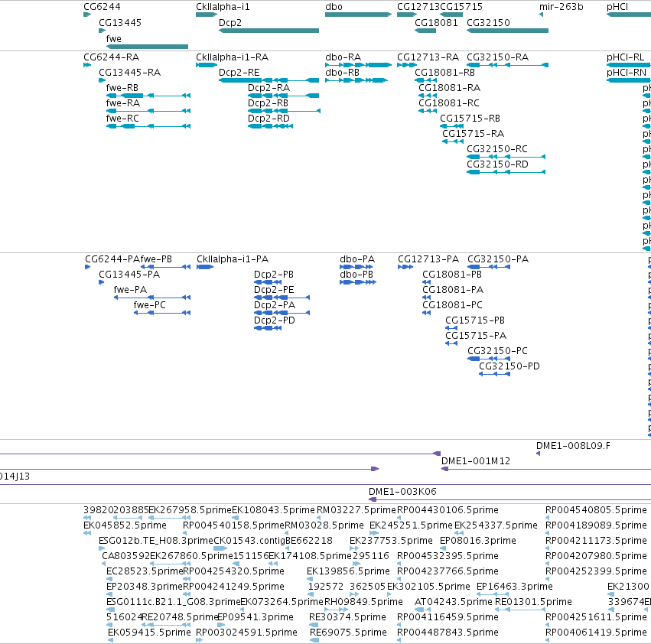
Task: Click the 'CK01543.contig' EST label
Action: 249,541
